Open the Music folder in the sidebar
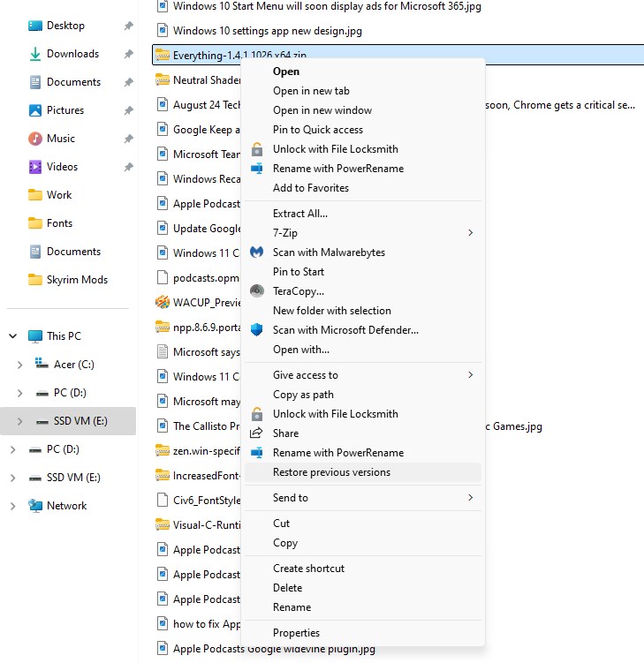 [x=61, y=139]
